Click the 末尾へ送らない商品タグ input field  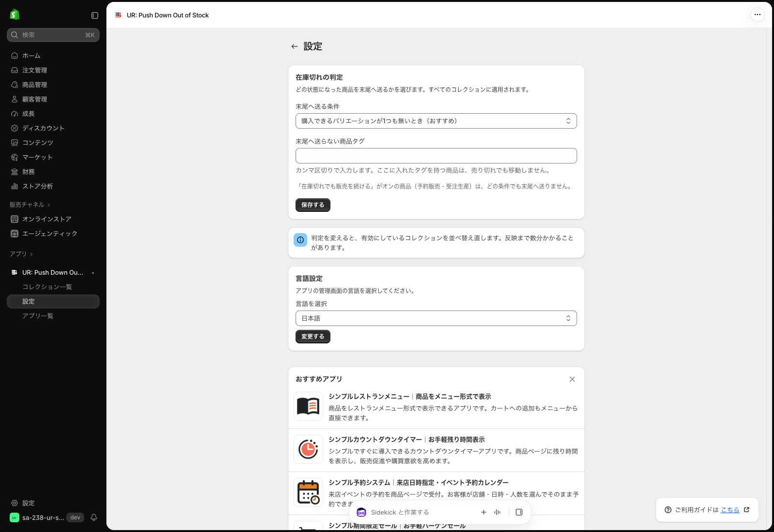[x=436, y=156]
